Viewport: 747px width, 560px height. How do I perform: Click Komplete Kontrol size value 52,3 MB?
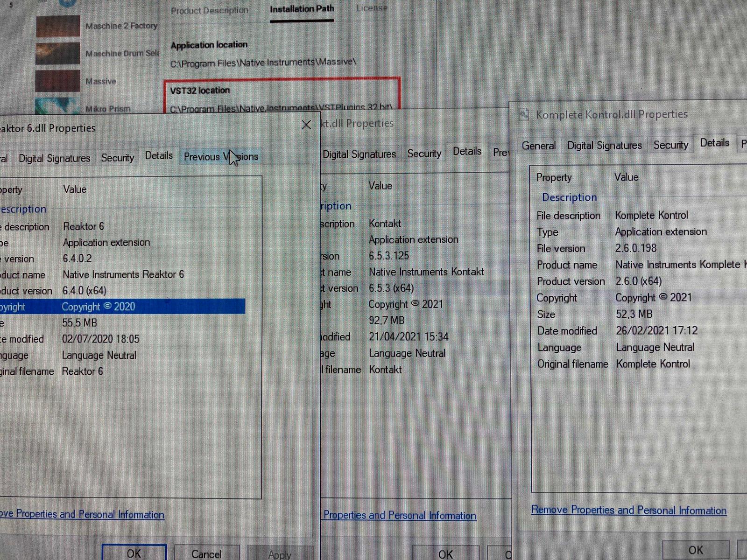click(x=634, y=314)
